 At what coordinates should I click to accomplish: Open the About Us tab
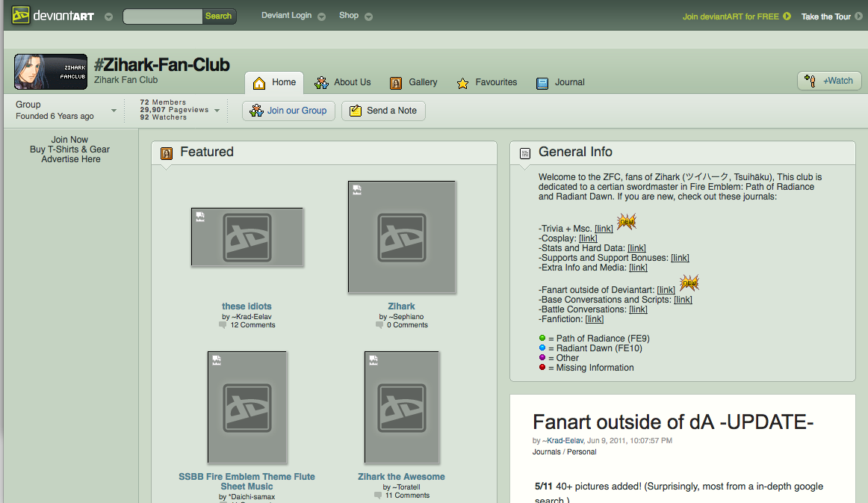343,82
